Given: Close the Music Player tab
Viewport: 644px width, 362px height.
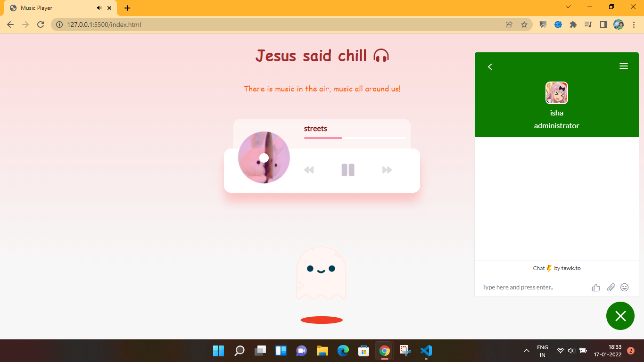Looking at the screenshot, I should point(109,8).
